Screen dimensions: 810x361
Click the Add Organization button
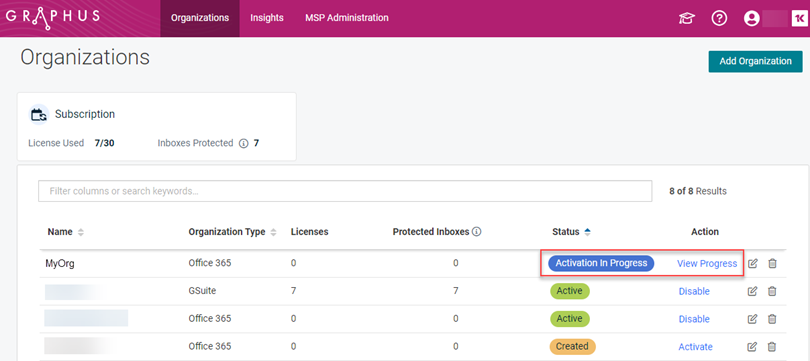pyautogui.click(x=755, y=61)
